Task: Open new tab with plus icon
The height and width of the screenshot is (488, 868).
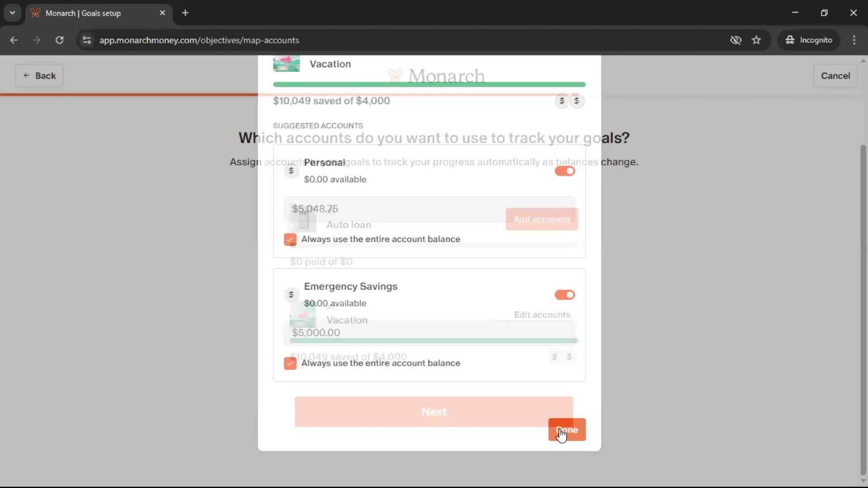Action: (185, 13)
